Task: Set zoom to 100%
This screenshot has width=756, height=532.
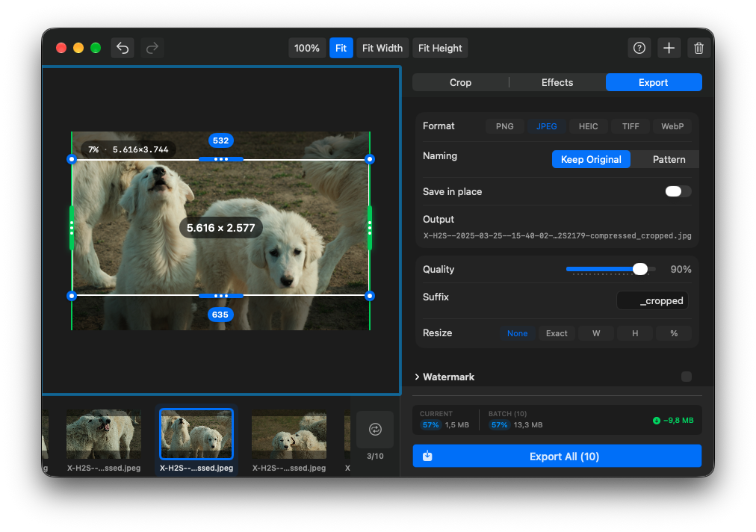Action: coord(307,48)
